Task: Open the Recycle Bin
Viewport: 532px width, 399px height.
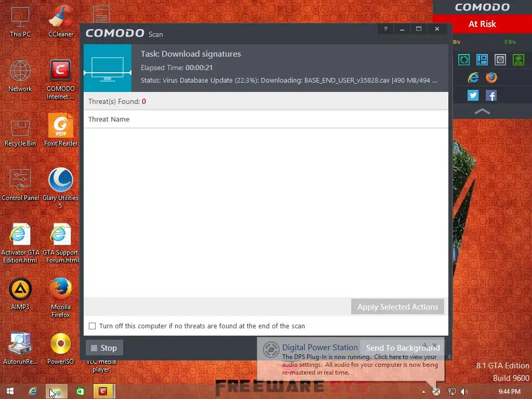Action: coord(20,133)
